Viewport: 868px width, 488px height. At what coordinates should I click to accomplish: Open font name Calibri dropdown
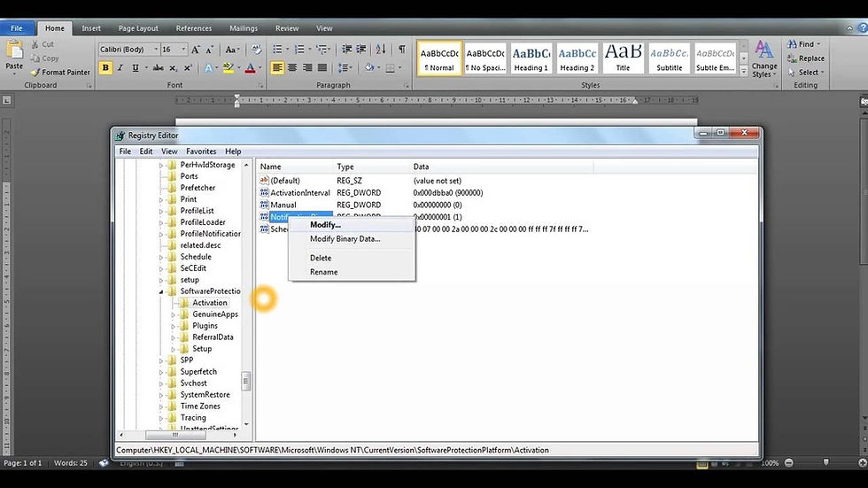pos(156,50)
